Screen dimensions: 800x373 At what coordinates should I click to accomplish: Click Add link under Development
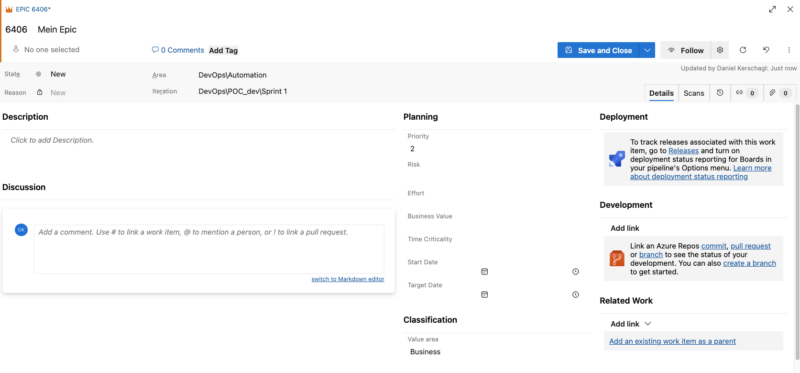pyautogui.click(x=625, y=229)
